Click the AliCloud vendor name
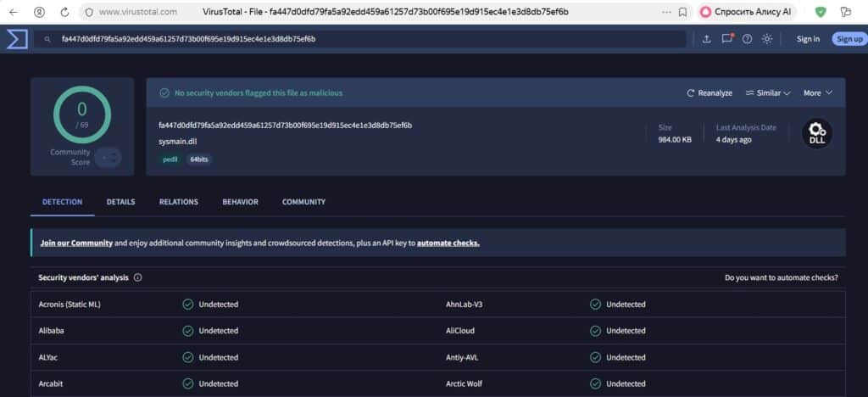This screenshot has width=868, height=397. (x=460, y=331)
